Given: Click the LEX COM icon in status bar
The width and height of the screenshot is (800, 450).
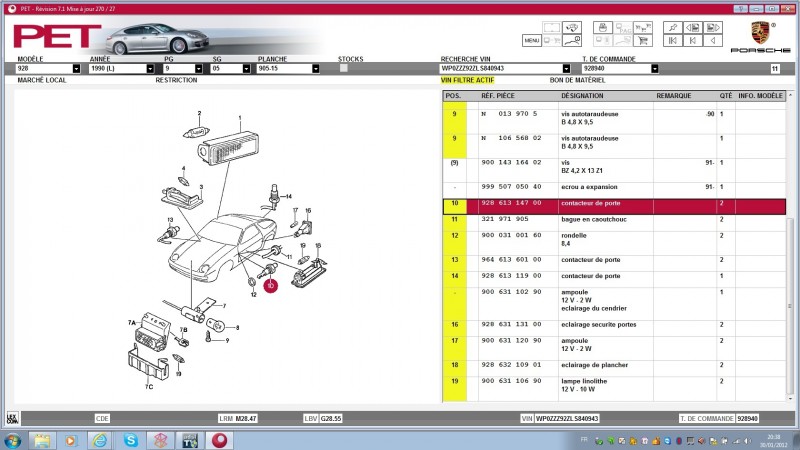Looking at the screenshot, I should [x=12, y=418].
